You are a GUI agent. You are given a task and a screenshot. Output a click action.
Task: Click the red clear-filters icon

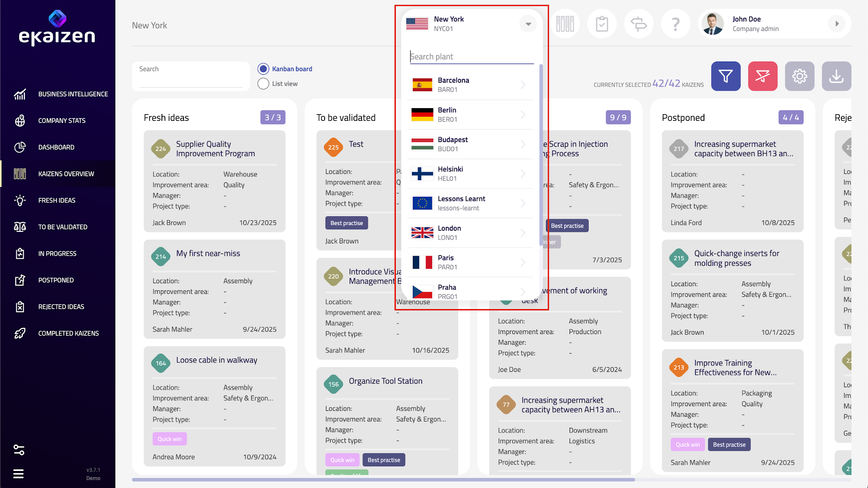[x=762, y=76]
